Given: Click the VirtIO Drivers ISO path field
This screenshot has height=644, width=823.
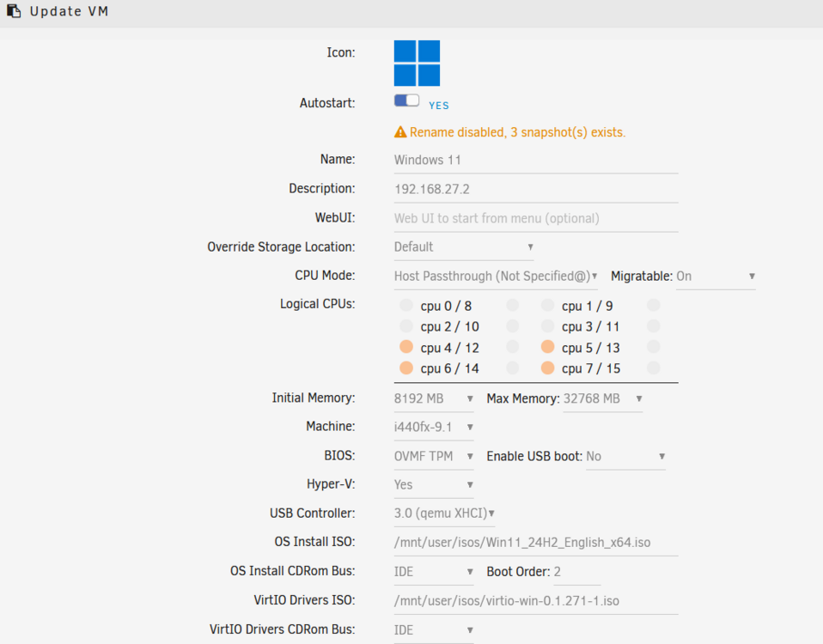Looking at the screenshot, I should (536, 601).
